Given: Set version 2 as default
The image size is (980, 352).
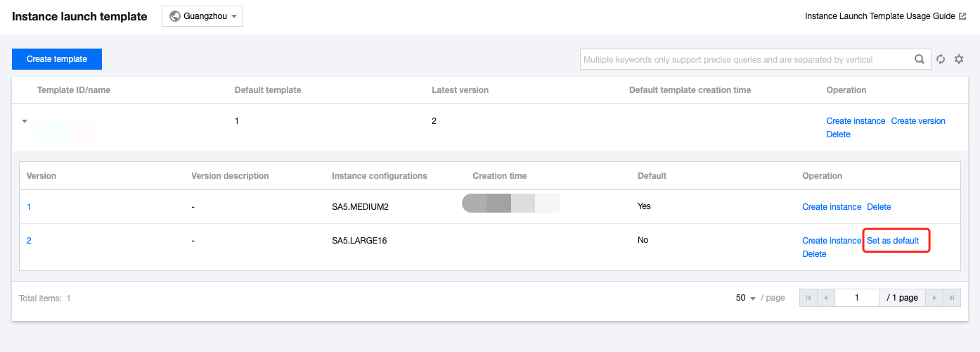Looking at the screenshot, I should [x=893, y=241].
